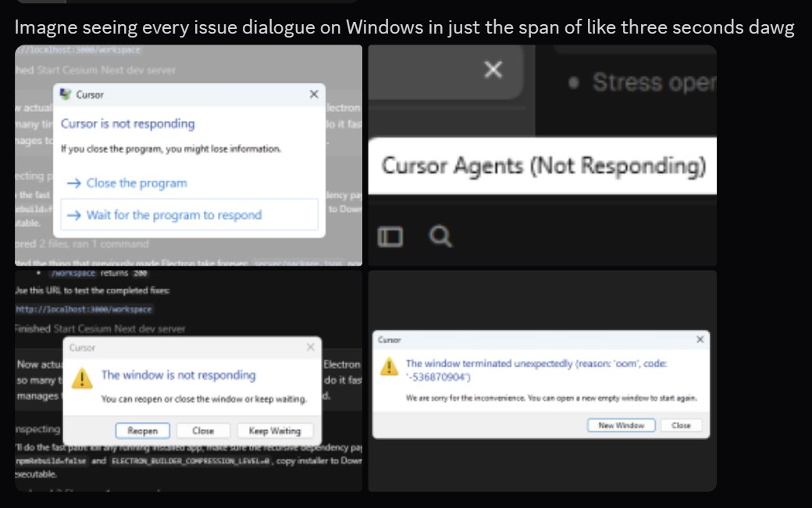Open the 'Cursor Agents (Not Responding)' image

click(542, 155)
